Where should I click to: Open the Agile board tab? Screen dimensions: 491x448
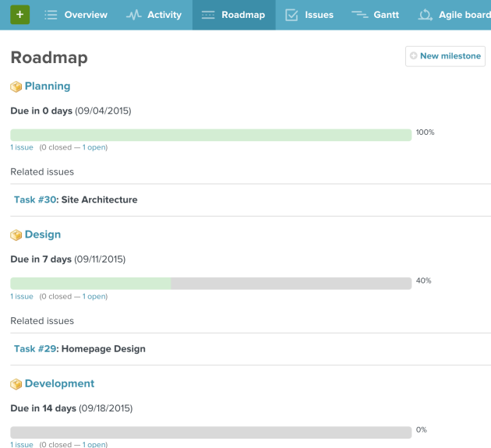click(x=454, y=15)
